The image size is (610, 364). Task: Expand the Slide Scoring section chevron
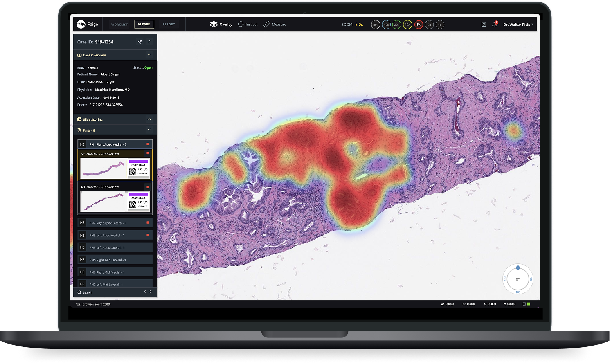click(149, 119)
